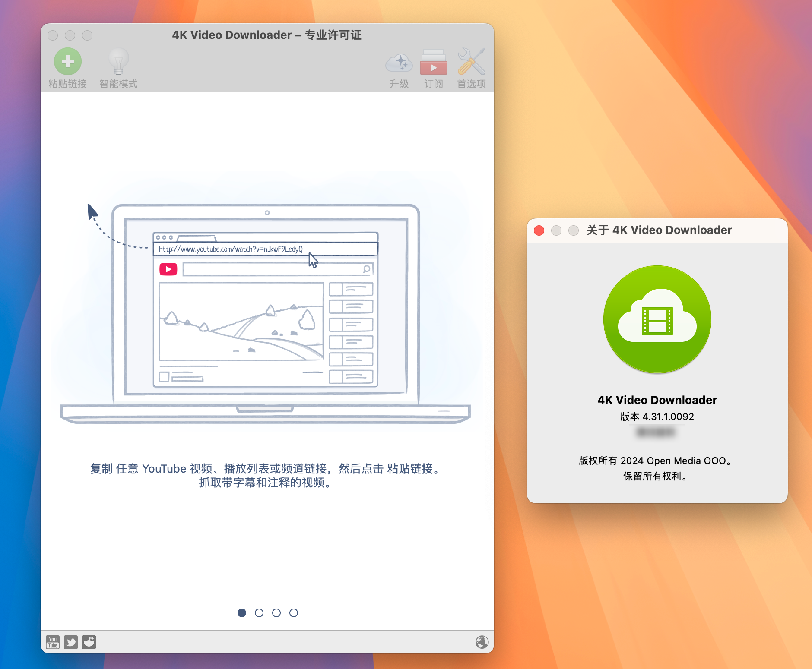Screen dimensions: 812x669
Task: Click the YouTube icon in bottom bar
Action: (x=53, y=642)
